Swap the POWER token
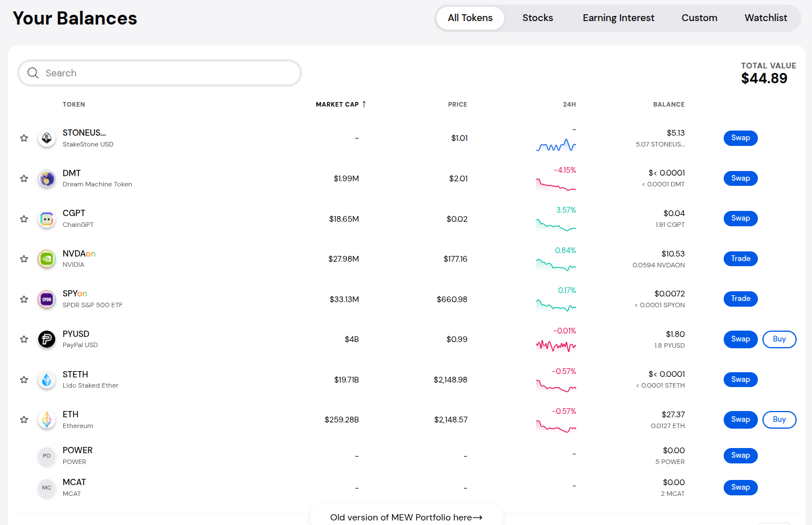This screenshot has height=525, width=812. point(741,455)
